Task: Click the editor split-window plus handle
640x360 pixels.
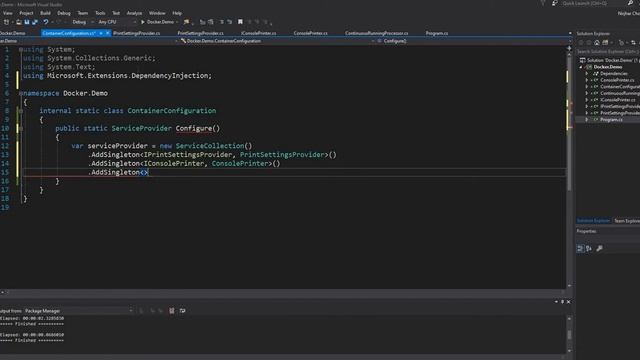Action: 569,48
